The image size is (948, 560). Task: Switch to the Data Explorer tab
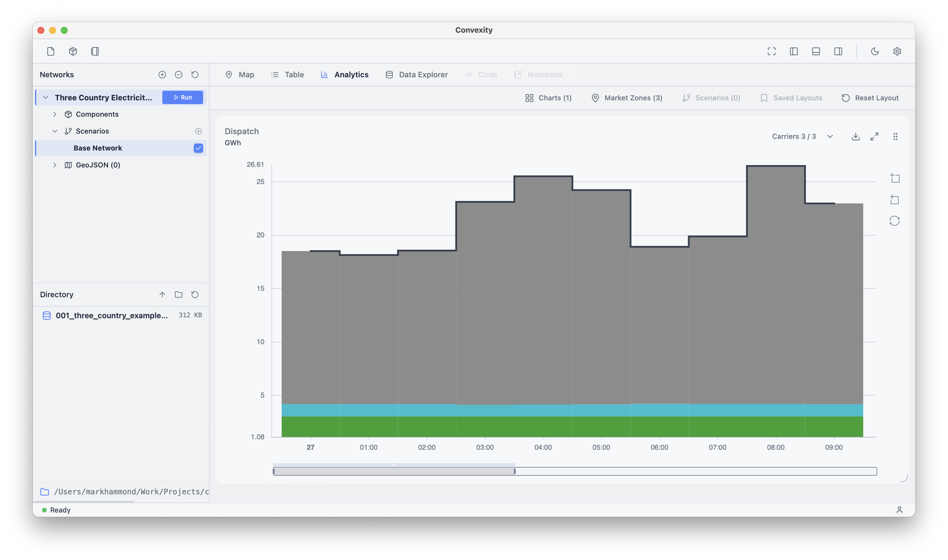pyautogui.click(x=417, y=74)
